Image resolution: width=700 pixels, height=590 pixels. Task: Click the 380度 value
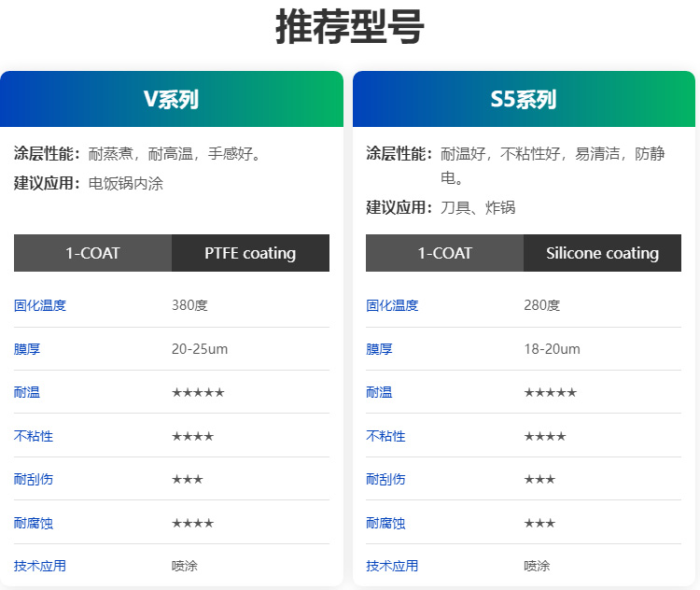[189, 305]
